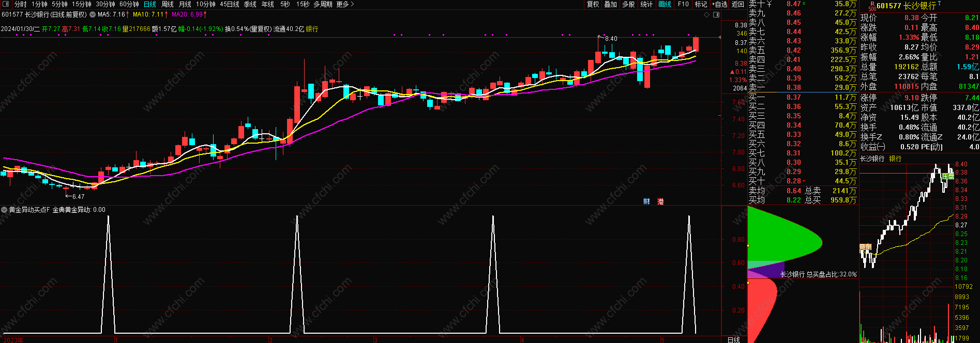Open the 多周期 multi-period view

323,4
